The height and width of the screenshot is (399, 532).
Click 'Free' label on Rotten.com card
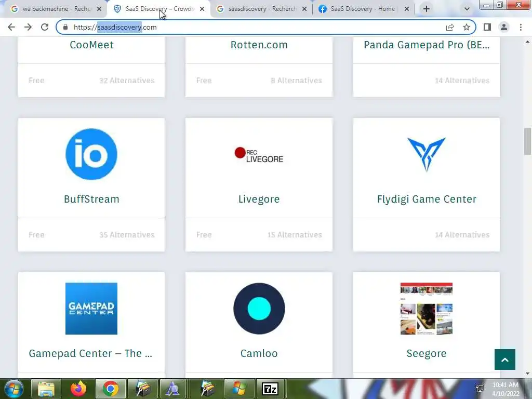pyautogui.click(x=204, y=81)
